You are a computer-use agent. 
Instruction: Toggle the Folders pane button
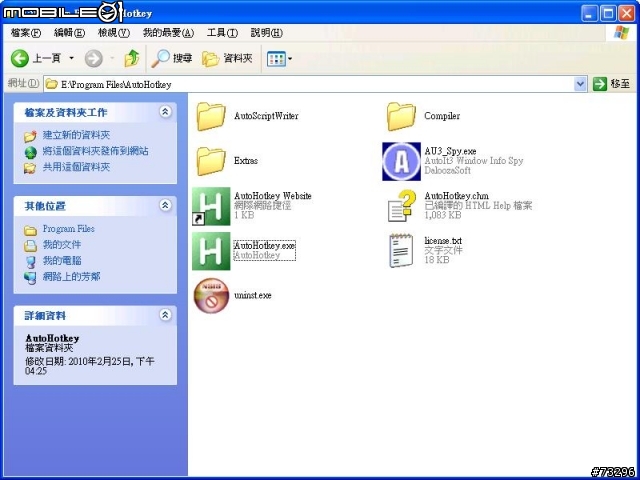(x=227, y=59)
